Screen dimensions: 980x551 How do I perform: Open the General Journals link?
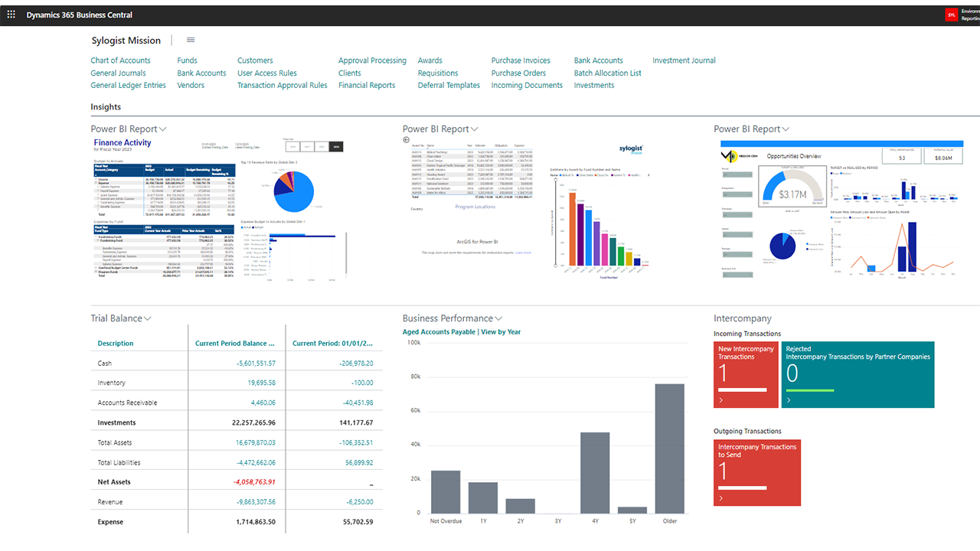pos(118,73)
